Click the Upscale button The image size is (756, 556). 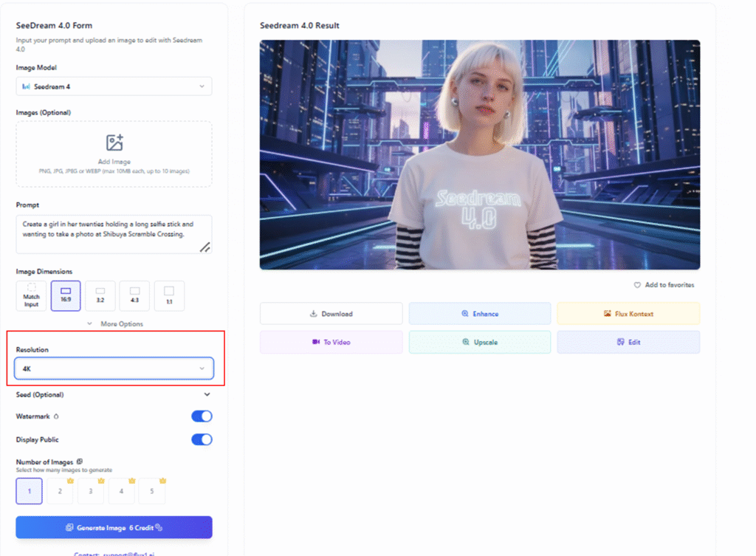click(x=480, y=343)
